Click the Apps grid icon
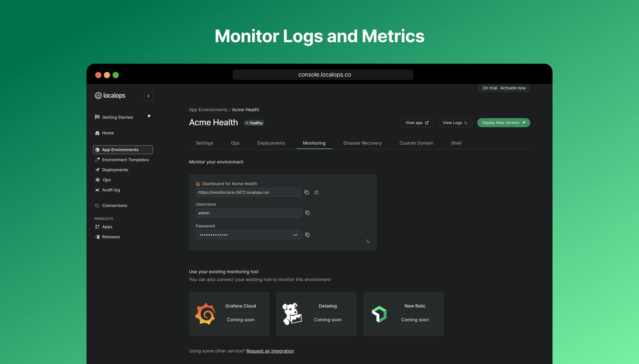The width and height of the screenshot is (639, 364). point(97,227)
